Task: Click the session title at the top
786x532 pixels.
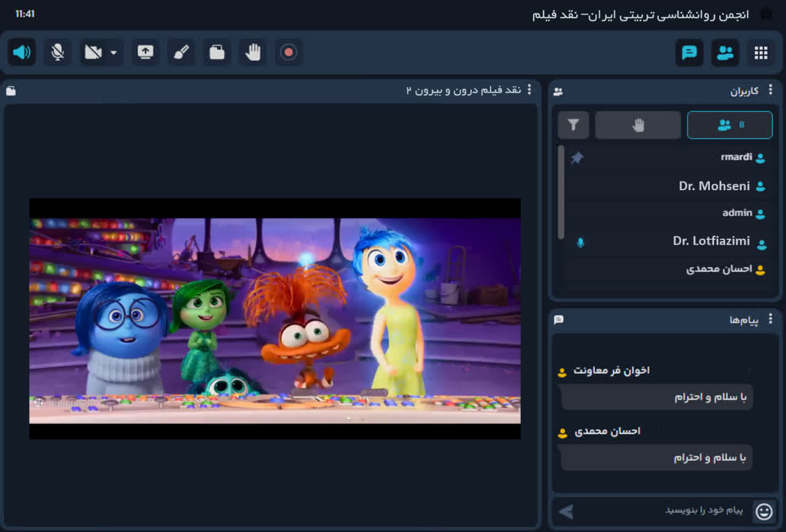Action: point(640,15)
